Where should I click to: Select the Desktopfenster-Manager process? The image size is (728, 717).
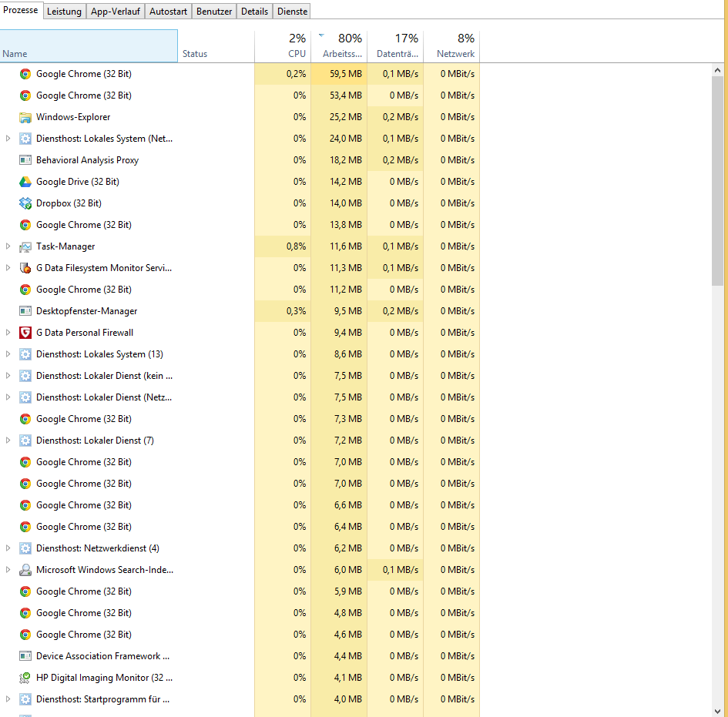coord(240,311)
